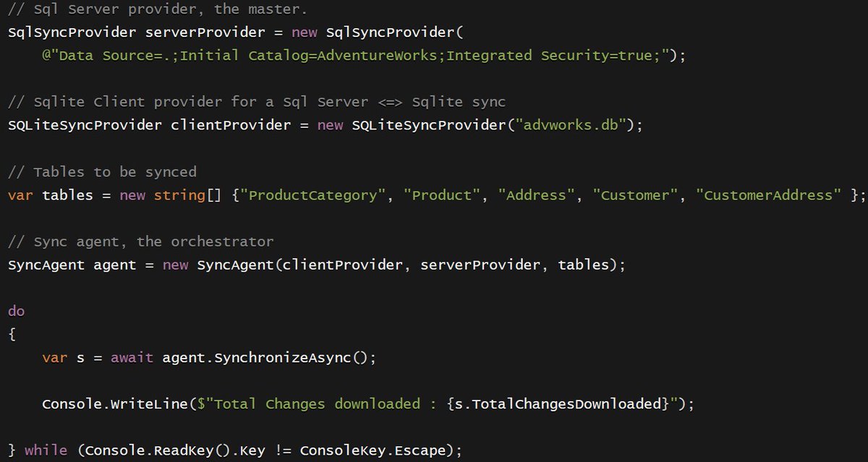This screenshot has height=462, width=868.
Task: Click the "new string[]" expression
Action: (170, 195)
